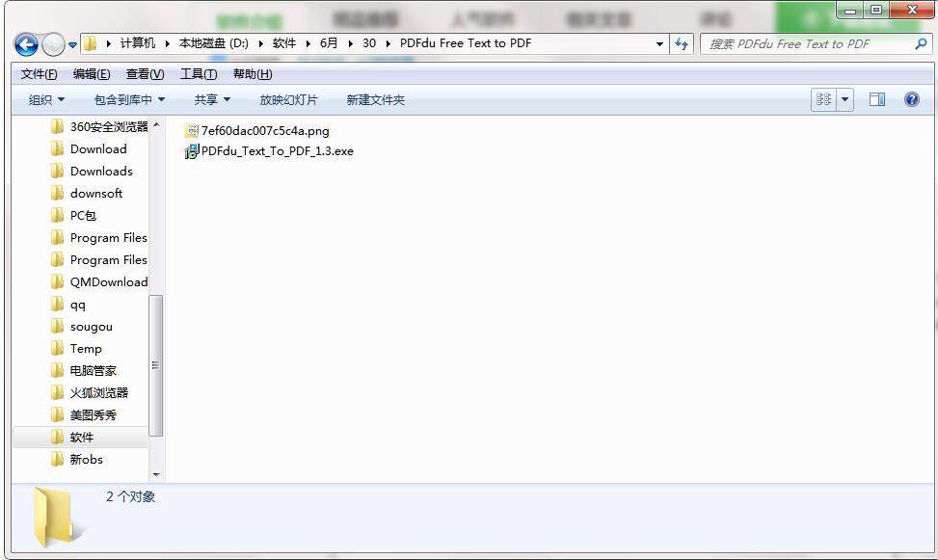
Task: Open the 共享 dropdown
Action: tap(211, 98)
